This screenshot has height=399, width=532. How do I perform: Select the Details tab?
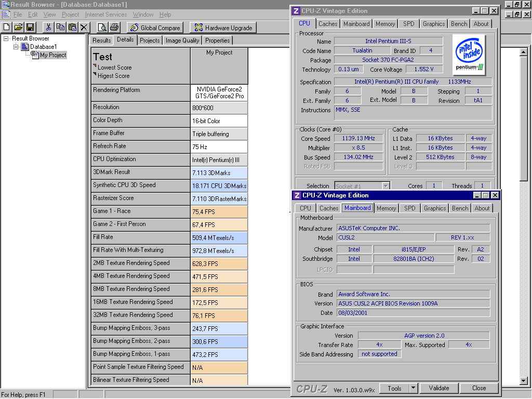coord(125,39)
